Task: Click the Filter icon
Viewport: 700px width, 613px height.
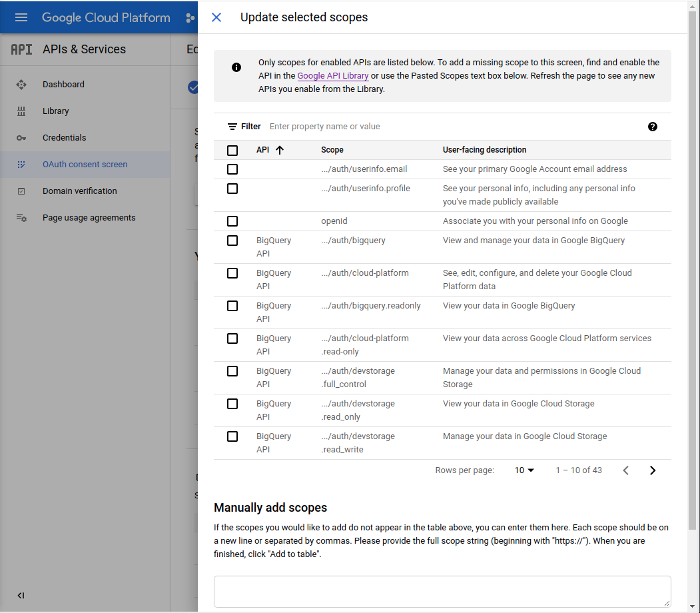Action: [x=232, y=127]
